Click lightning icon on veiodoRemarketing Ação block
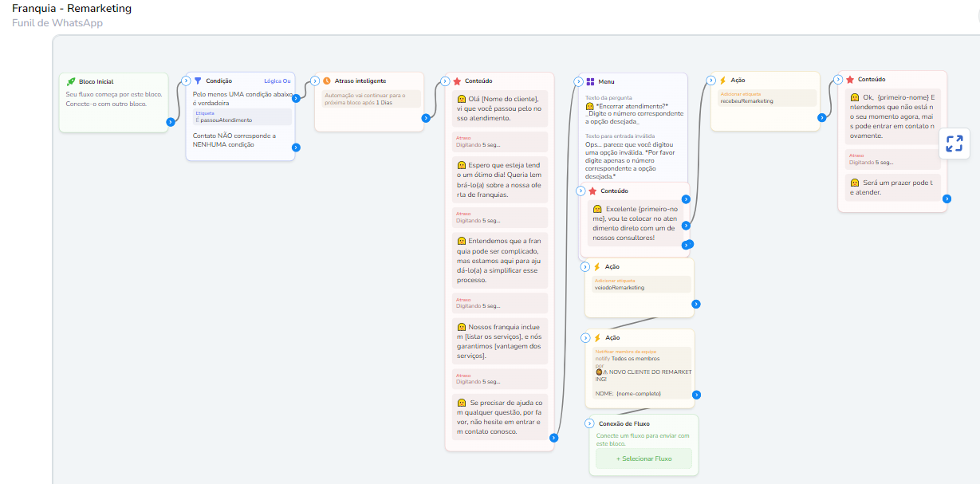This screenshot has width=980, height=484. (x=596, y=266)
